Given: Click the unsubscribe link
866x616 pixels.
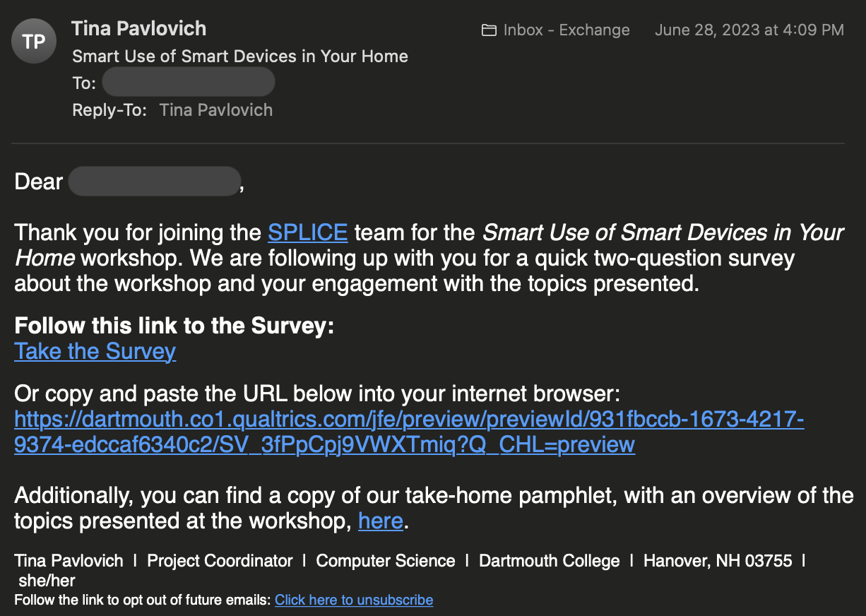Looking at the screenshot, I should coord(354,600).
